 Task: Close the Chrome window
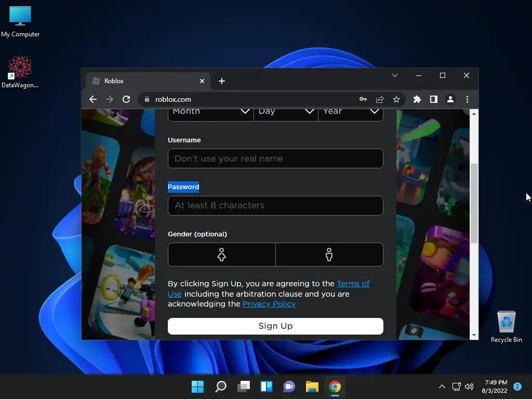467,75
